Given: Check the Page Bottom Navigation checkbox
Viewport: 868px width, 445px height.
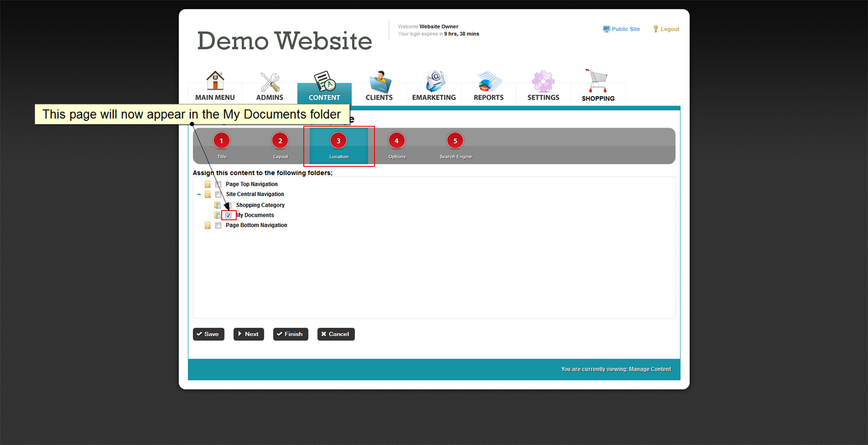Looking at the screenshot, I should pos(218,226).
